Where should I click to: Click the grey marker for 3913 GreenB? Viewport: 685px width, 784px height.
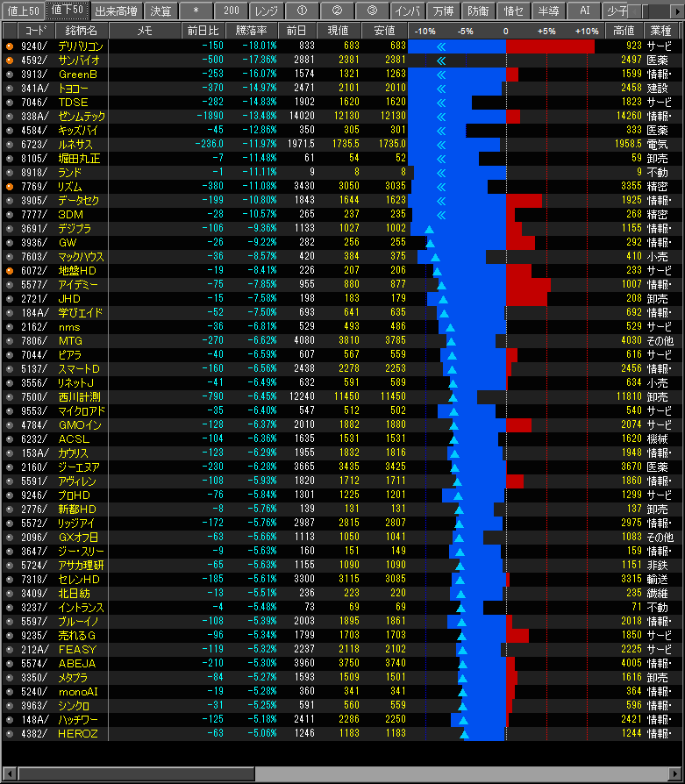coord(10,75)
